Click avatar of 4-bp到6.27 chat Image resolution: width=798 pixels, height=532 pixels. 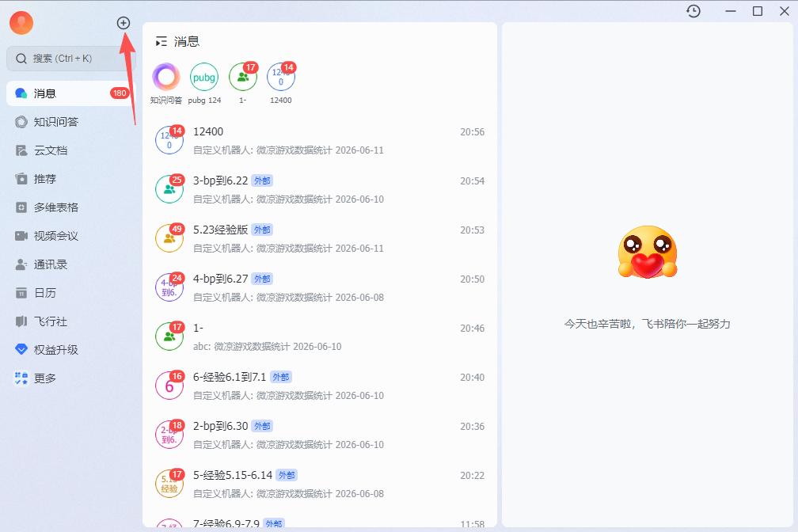(169, 287)
